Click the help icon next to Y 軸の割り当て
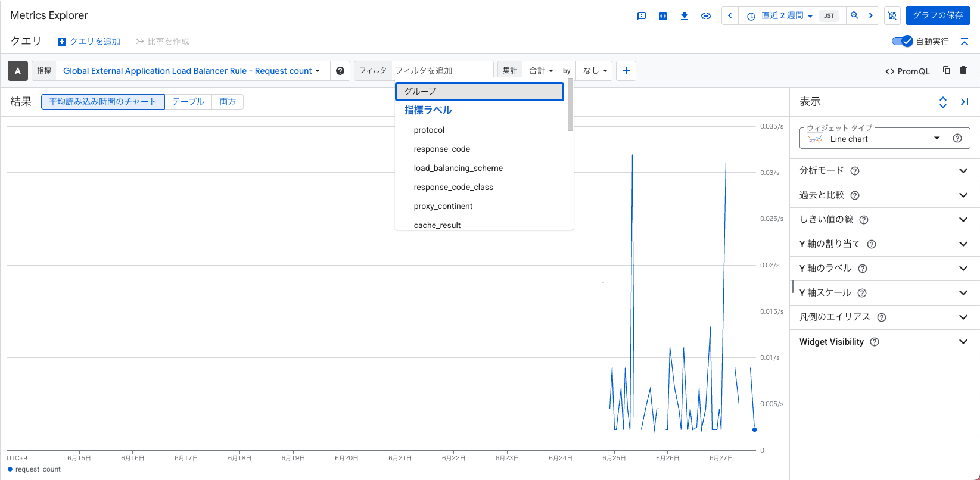This screenshot has width=980, height=480. tap(872, 244)
